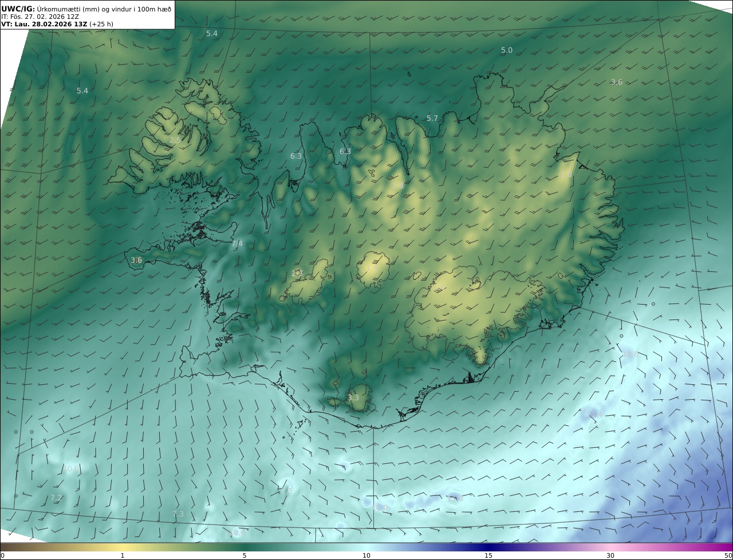Click the 3.3 label on Mýrdalsjökull glacier

353,398
